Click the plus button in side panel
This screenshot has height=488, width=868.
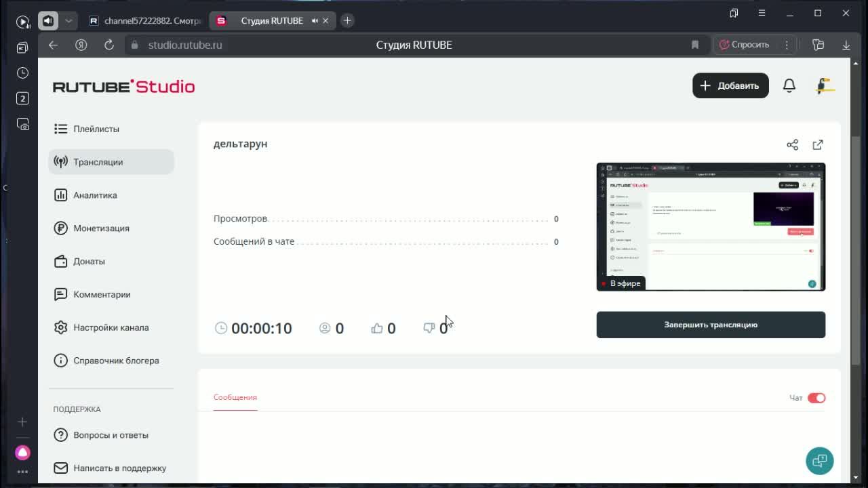click(22, 422)
